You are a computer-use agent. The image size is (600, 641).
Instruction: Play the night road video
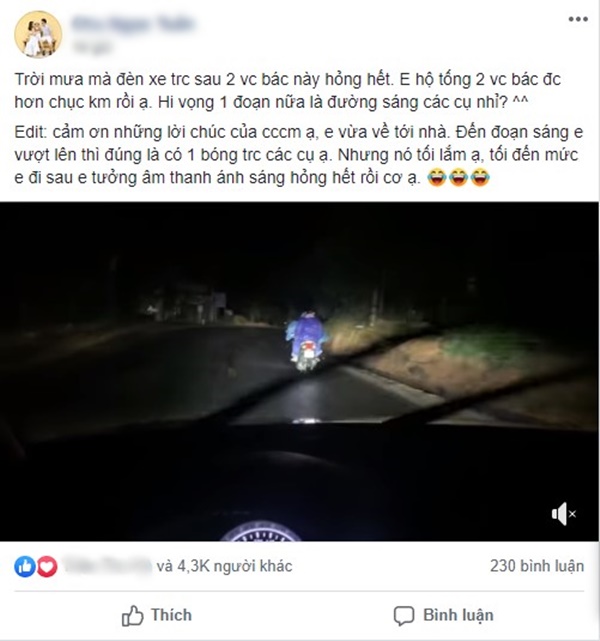300,371
